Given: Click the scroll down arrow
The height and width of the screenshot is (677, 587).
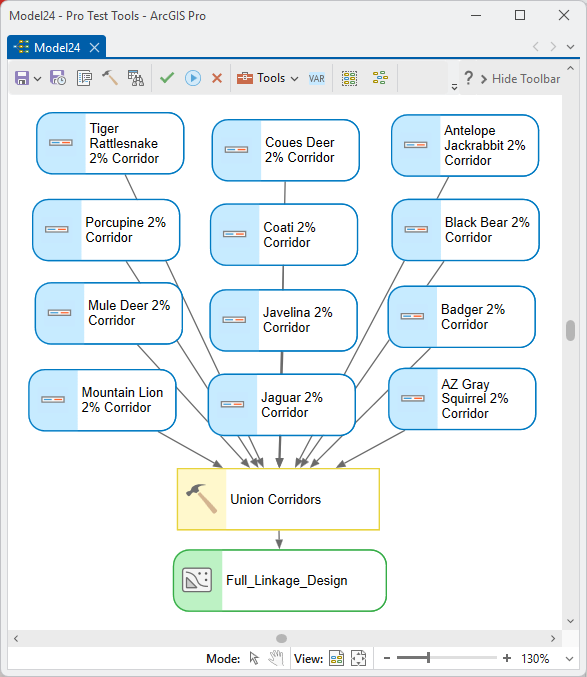Looking at the screenshot, I should click(x=570, y=621).
